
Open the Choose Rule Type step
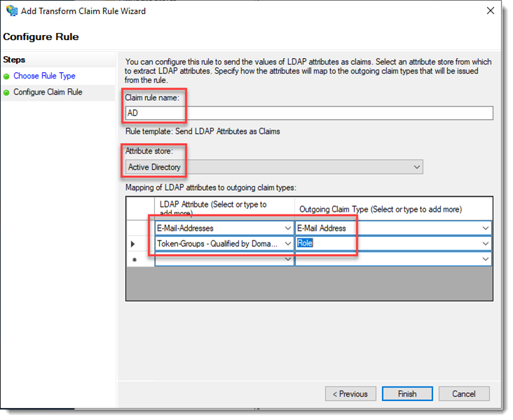[x=44, y=76]
